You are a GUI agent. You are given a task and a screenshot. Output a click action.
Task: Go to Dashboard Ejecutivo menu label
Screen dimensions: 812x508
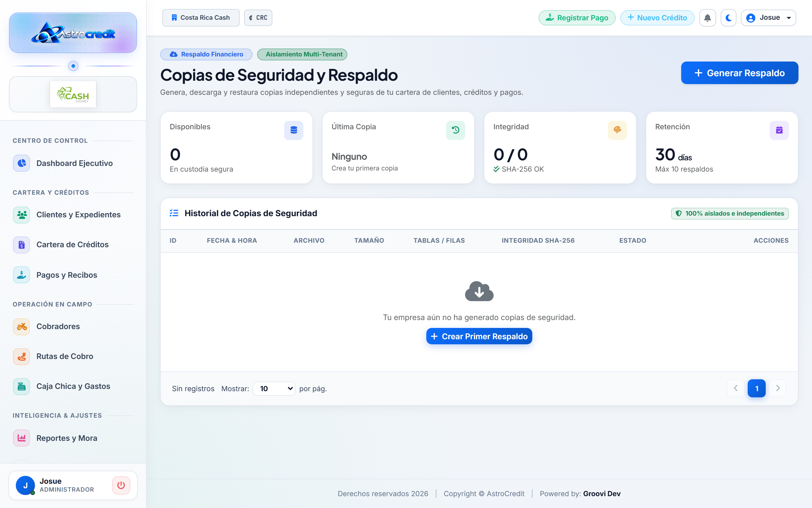click(74, 163)
